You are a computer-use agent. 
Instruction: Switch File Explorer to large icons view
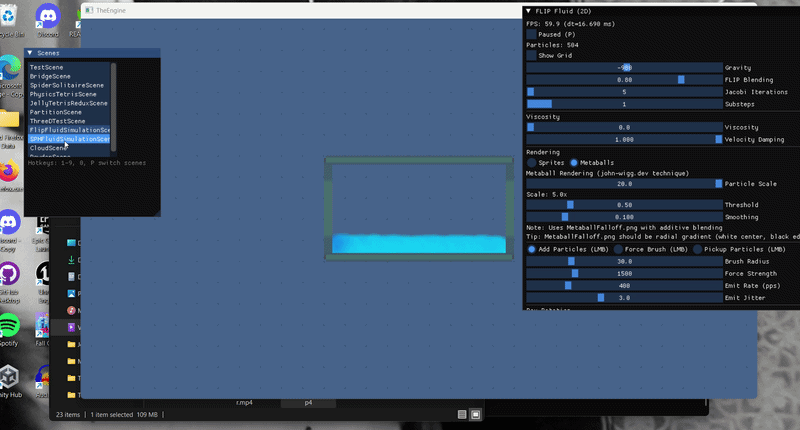point(476,414)
